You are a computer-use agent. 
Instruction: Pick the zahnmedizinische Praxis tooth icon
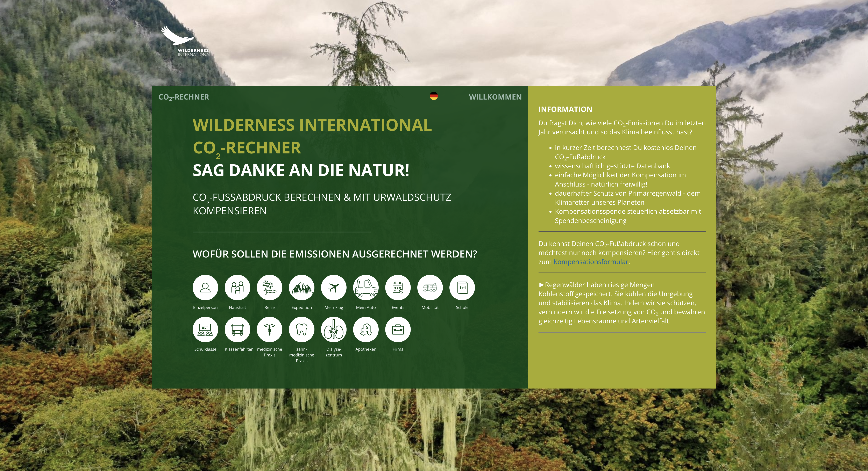click(301, 329)
